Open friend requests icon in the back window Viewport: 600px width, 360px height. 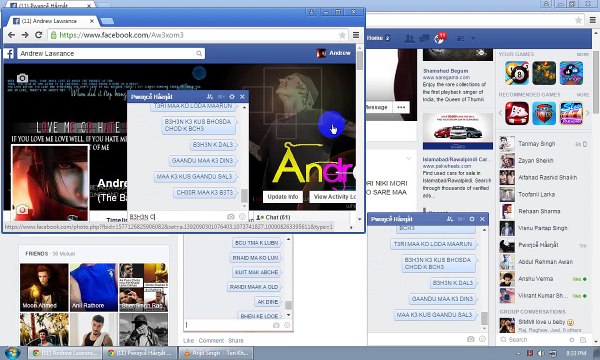[x=410, y=38]
